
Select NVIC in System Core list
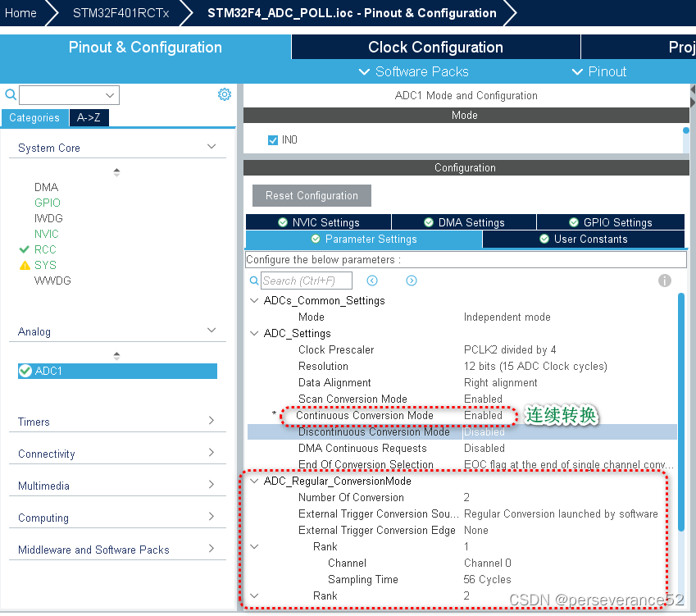pos(46,234)
